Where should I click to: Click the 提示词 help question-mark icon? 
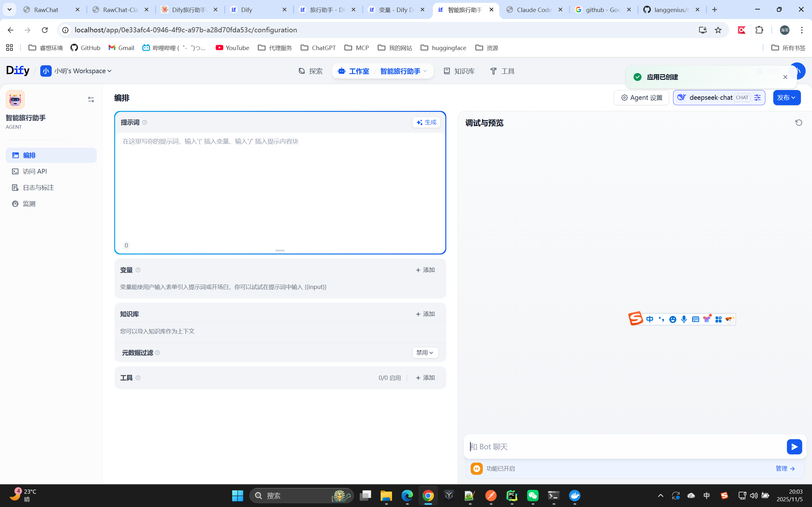pos(145,122)
